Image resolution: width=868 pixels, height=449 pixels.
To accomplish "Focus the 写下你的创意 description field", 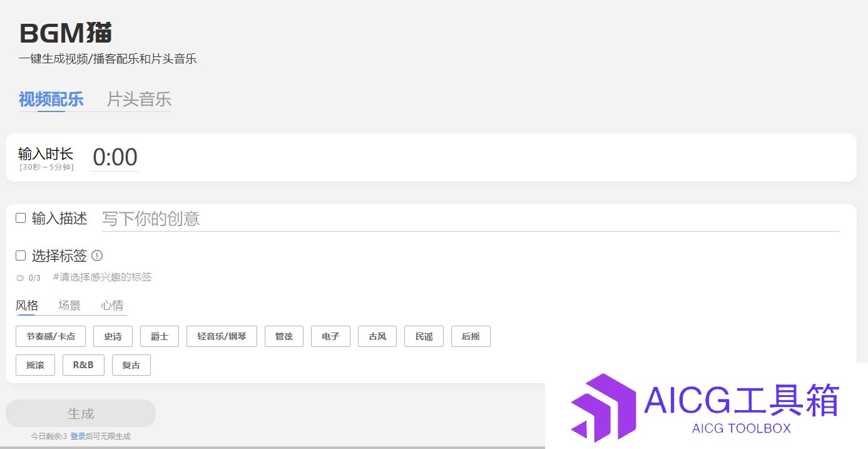I will click(x=469, y=219).
